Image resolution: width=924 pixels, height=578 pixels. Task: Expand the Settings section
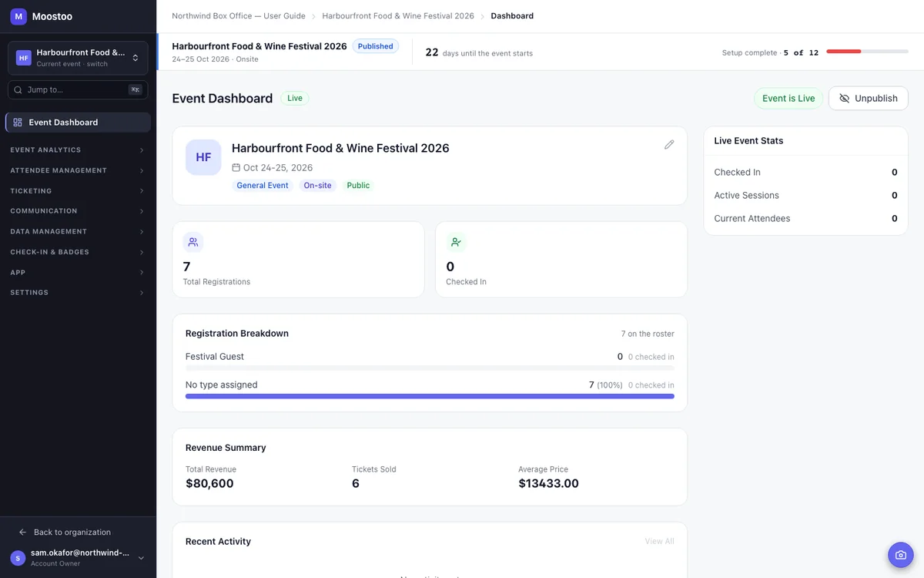[78, 293]
